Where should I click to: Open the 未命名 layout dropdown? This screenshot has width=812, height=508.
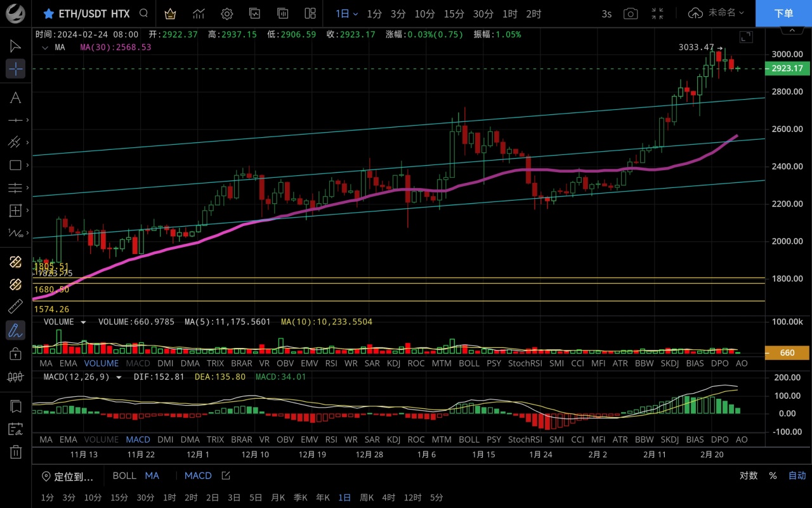tap(716, 13)
